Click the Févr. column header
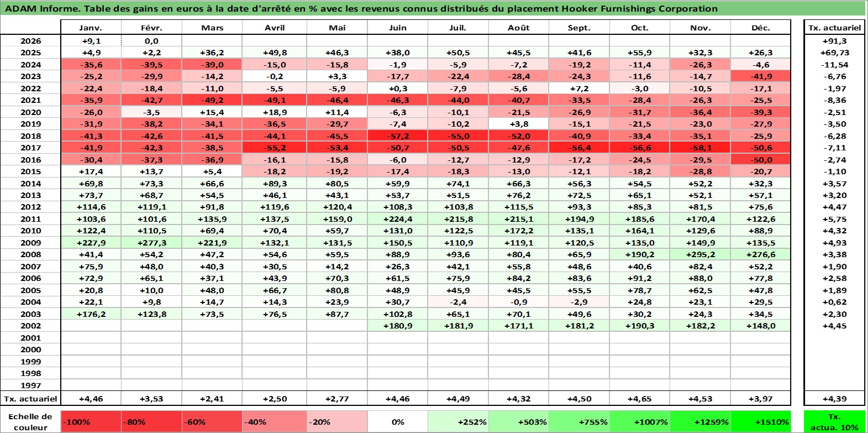 (x=151, y=28)
